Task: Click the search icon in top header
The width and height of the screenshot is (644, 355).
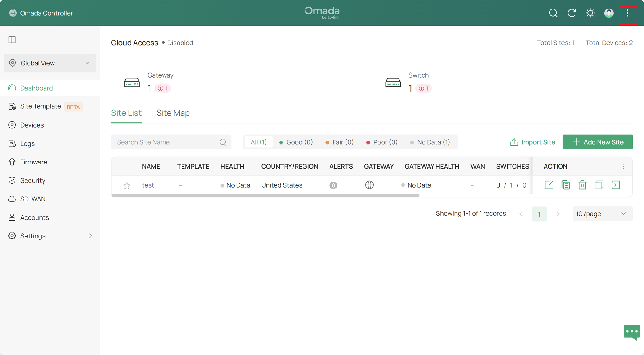Action: (553, 13)
